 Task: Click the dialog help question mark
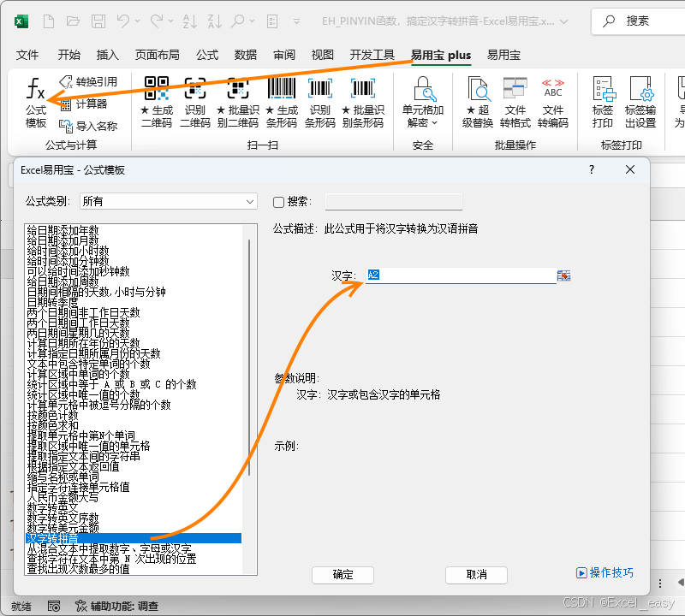592,169
